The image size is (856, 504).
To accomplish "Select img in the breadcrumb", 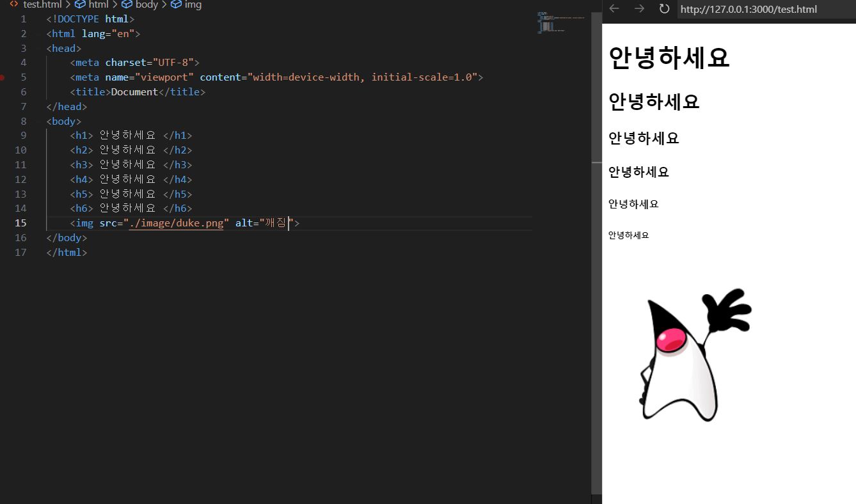I will [x=193, y=4].
